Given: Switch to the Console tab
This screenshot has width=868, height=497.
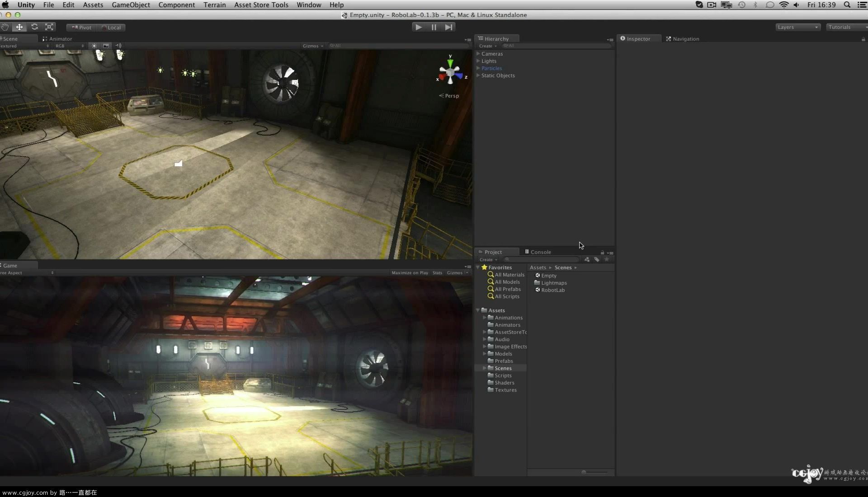Looking at the screenshot, I should 539,252.
